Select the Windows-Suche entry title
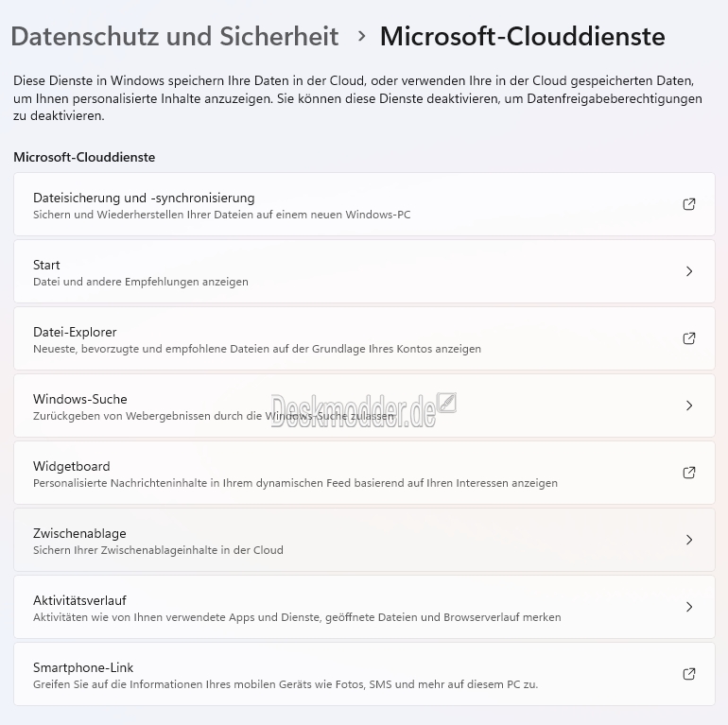The height and width of the screenshot is (725, 728). pos(79,399)
